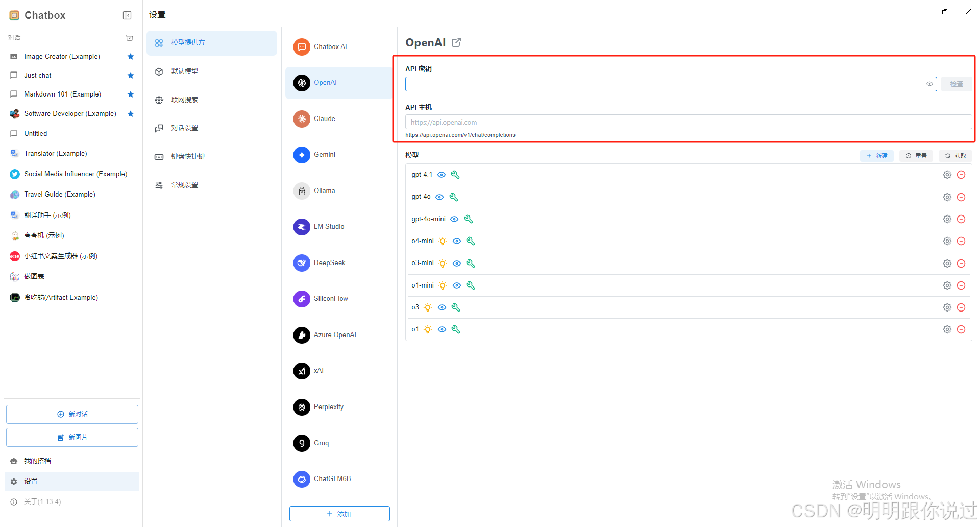The height and width of the screenshot is (527, 980).
Task: Select the 常规设置 settings tab
Action: coord(212,185)
